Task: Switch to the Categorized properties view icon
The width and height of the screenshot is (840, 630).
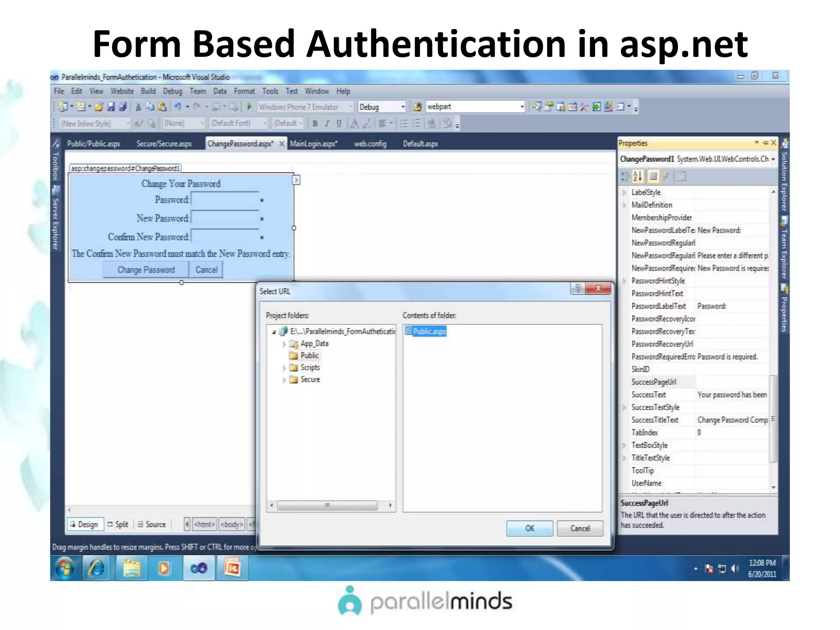Action: (x=625, y=176)
